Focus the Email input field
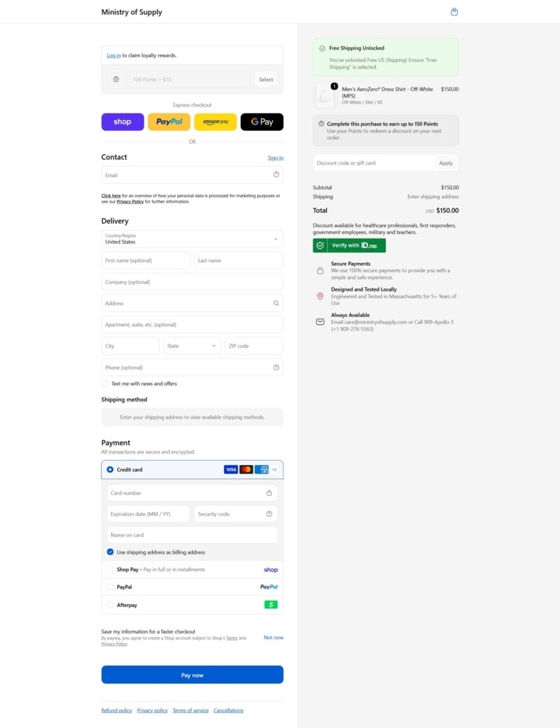The image size is (560, 728). pyautogui.click(x=192, y=175)
